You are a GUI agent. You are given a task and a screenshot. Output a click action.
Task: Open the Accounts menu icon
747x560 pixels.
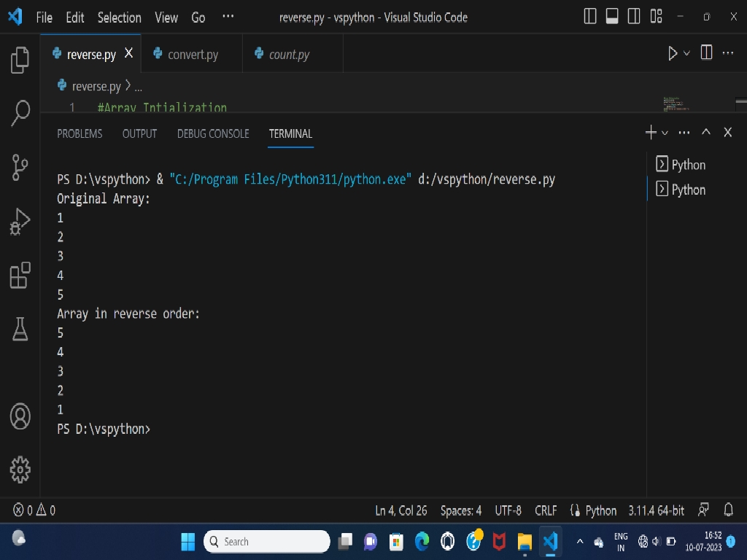(20, 416)
